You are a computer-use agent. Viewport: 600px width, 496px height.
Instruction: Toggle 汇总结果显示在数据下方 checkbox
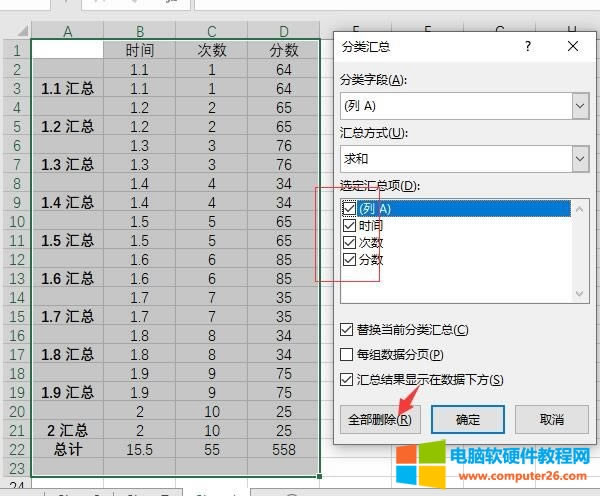coord(347,379)
